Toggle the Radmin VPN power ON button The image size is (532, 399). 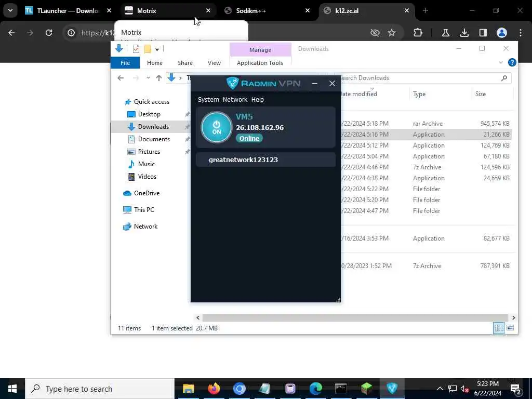[x=216, y=127]
